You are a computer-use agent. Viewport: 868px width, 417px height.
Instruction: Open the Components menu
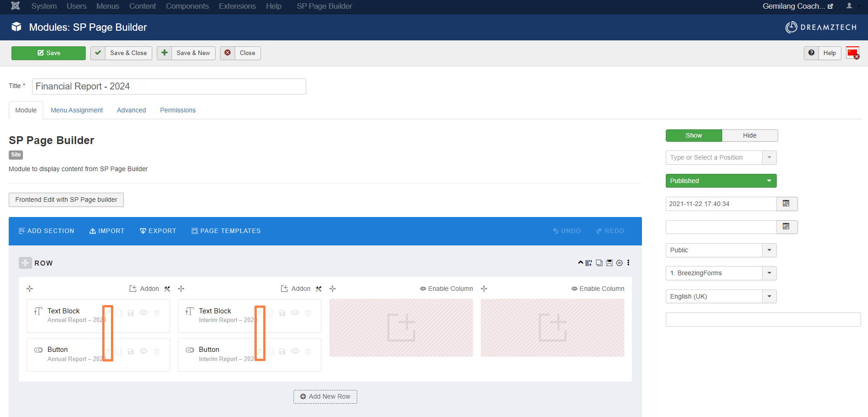click(x=187, y=6)
